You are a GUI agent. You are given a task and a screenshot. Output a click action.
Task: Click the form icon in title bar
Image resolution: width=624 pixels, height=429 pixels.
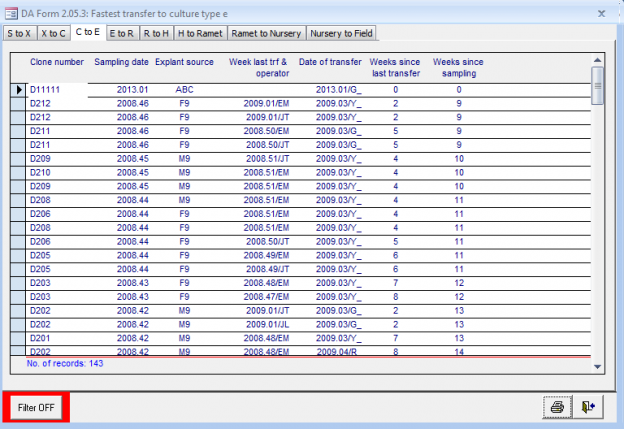(10, 13)
